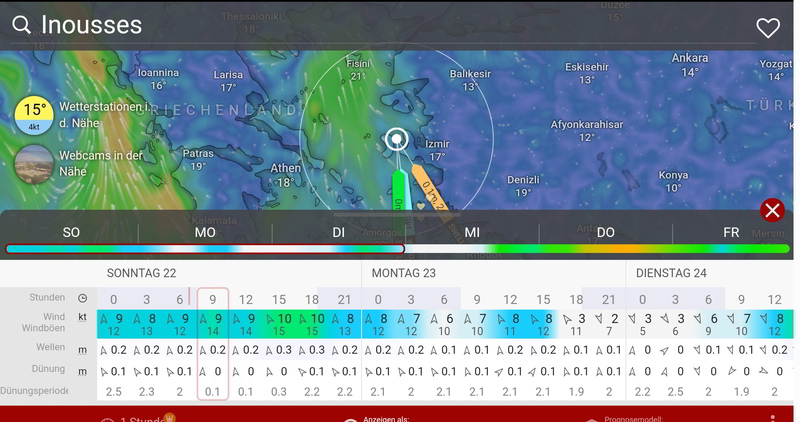Screen dimensions: 800x422
Task: Click the clock icon beside Stunden
Action: (82, 298)
